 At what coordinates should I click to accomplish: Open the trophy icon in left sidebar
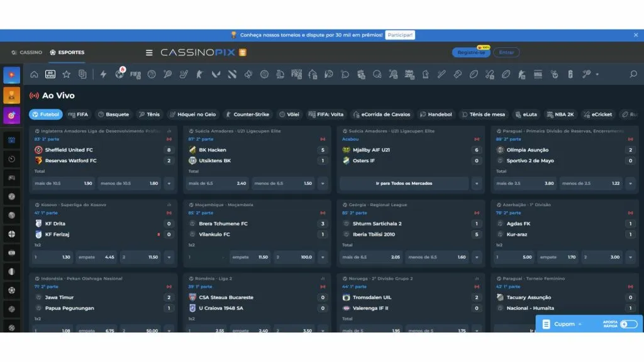(11, 96)
